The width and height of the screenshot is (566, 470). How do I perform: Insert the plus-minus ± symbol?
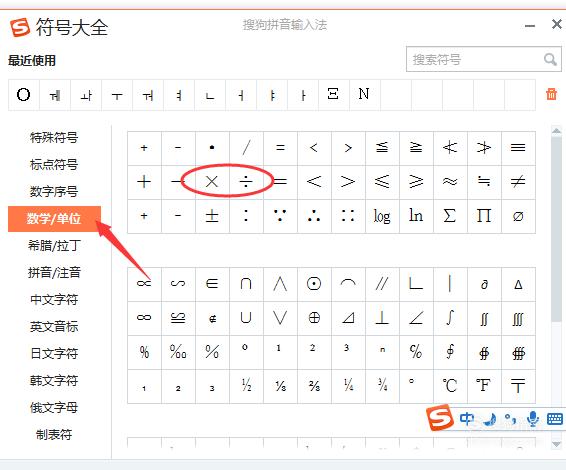[212, 216]
